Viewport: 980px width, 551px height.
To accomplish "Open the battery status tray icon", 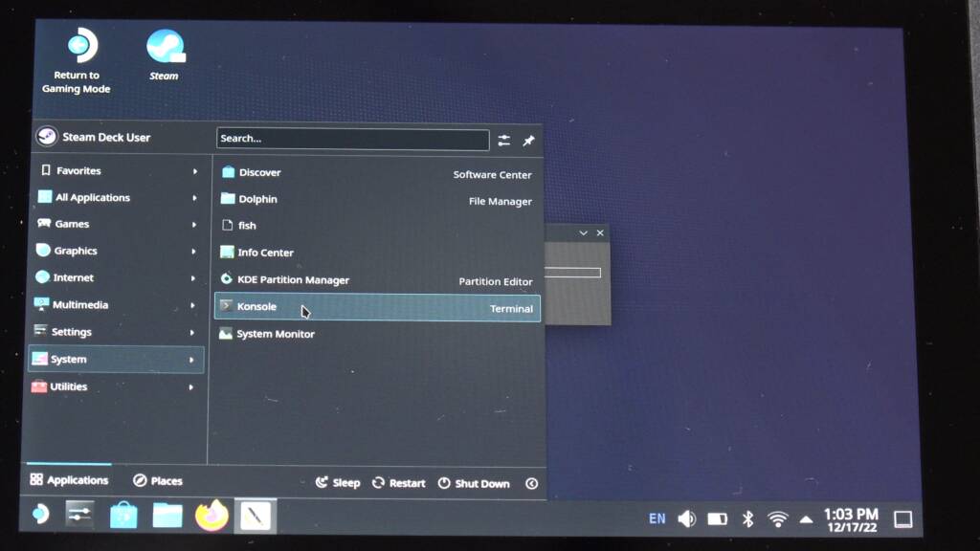I will (x=718, y=519).
